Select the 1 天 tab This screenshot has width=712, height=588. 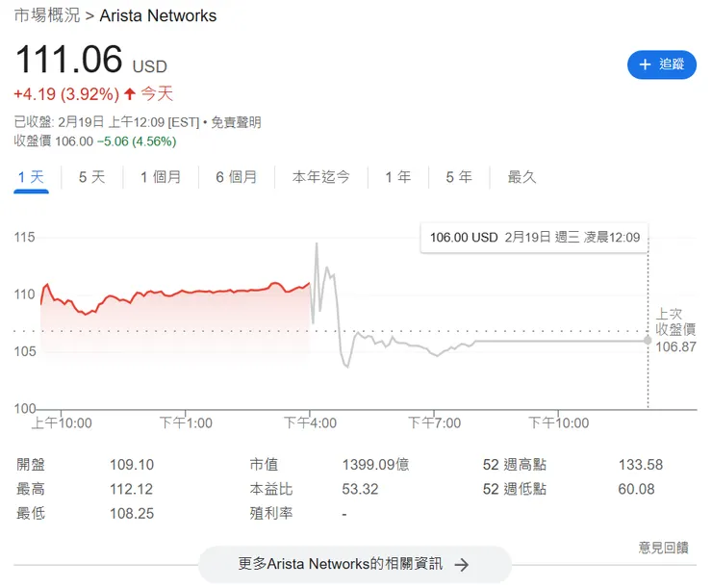[x=31, y=177]
